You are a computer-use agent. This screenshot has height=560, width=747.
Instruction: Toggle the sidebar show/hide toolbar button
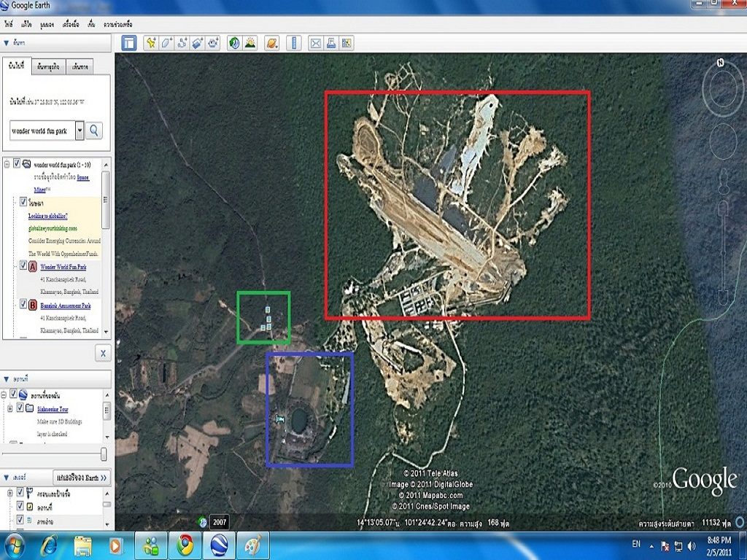tap(128, 43)
